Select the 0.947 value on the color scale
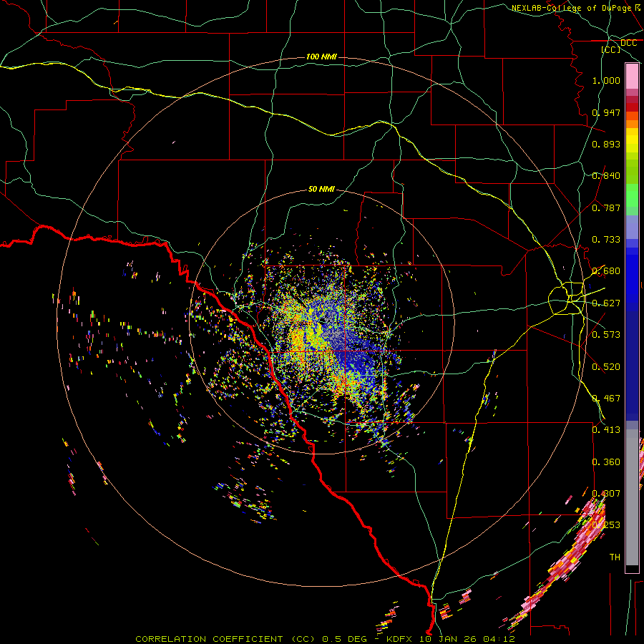 click(x=606, y=112)
